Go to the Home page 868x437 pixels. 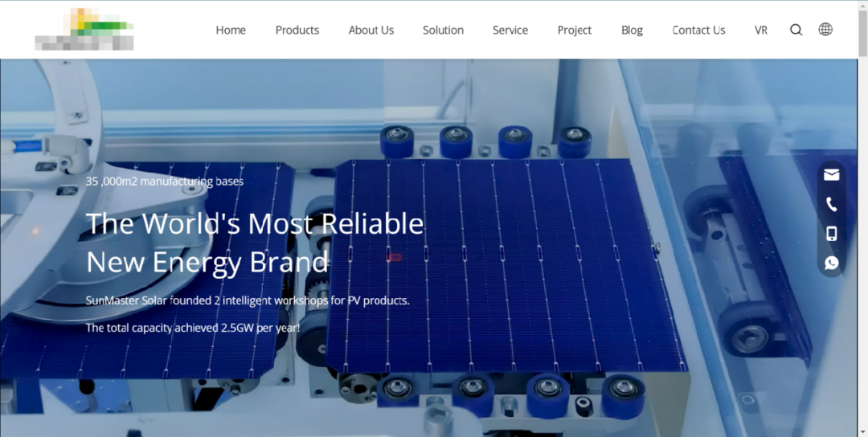click(231, 30)
